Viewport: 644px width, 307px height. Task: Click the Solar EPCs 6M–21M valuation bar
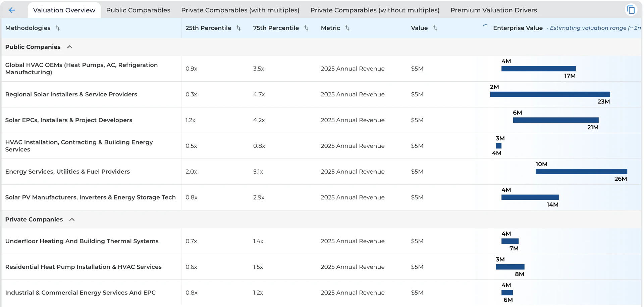click(x=555, y=120)
